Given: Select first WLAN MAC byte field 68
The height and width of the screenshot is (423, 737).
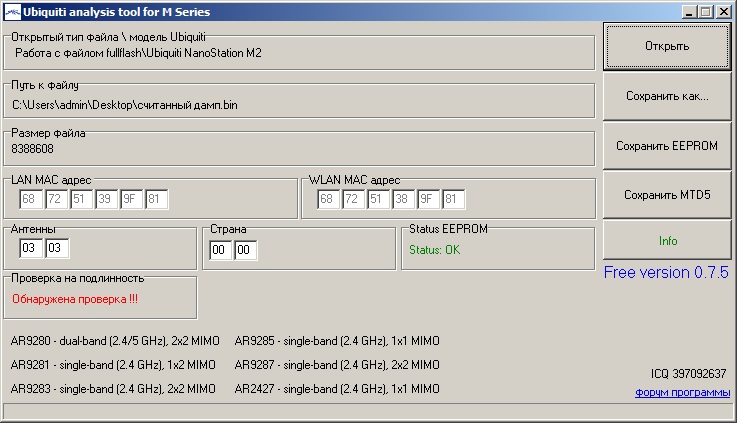Looking at the screenshot, I should point(329,199).
